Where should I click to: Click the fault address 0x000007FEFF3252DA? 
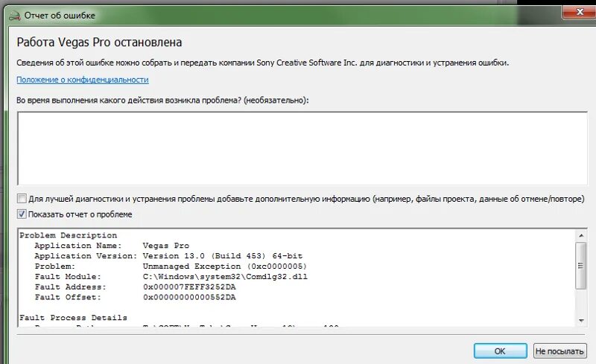pos(189,287)
